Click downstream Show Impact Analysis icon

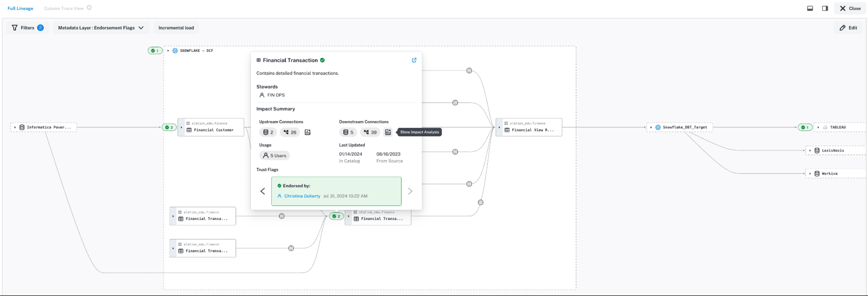388,132
